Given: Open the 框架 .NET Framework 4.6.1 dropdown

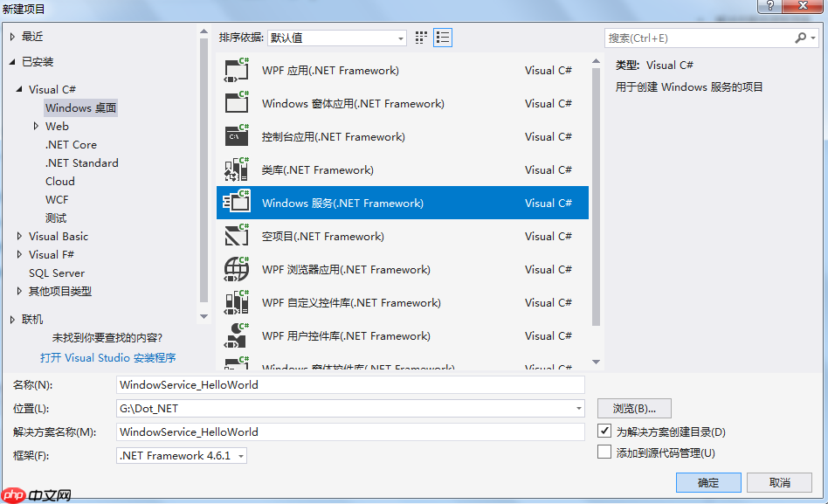Looking at the screenshot, I should [x=182, y=455].
